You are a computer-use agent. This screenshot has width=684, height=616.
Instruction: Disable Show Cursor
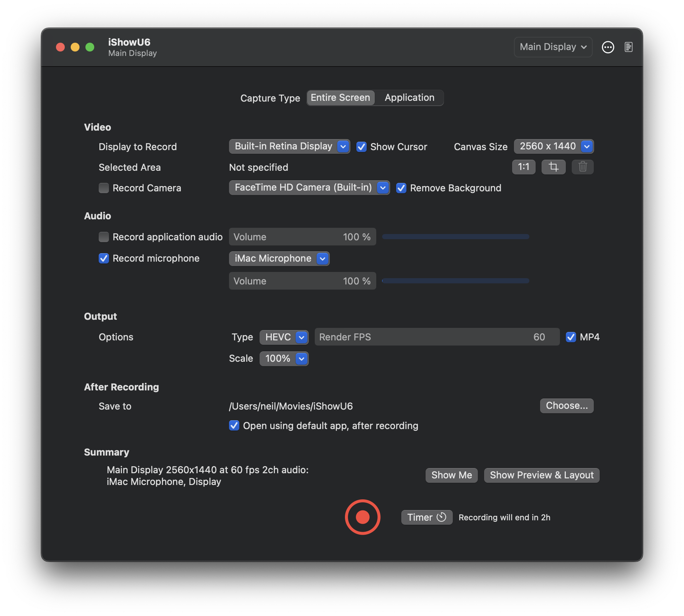362,146
